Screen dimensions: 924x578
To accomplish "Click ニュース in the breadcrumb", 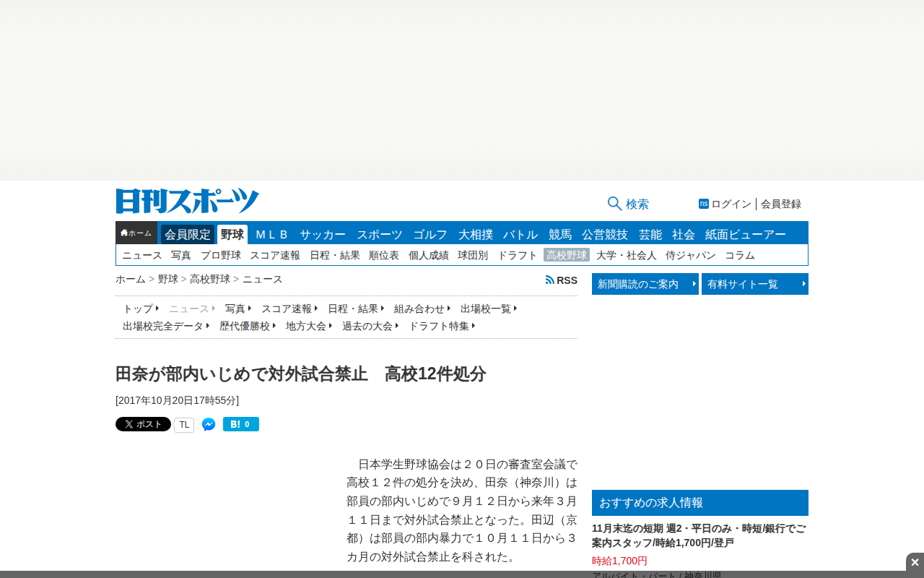I will pyautogui.click(x=263, y=279).
